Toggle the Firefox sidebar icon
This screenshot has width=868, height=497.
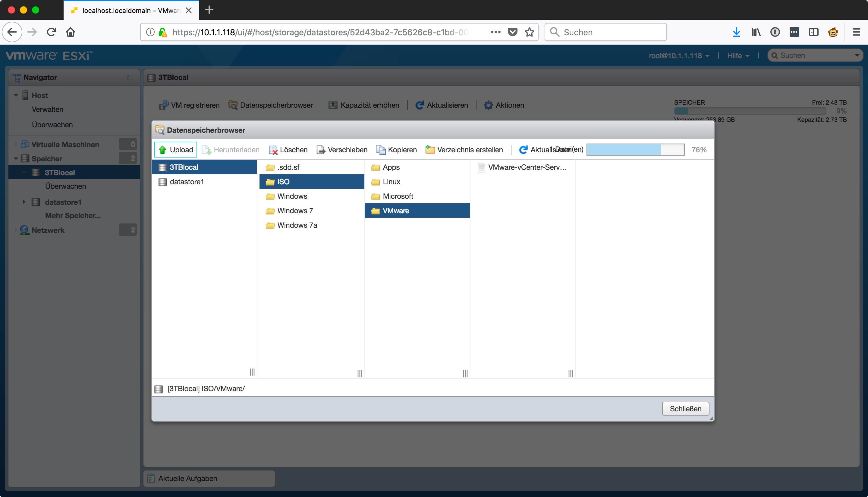pos(813,32)
